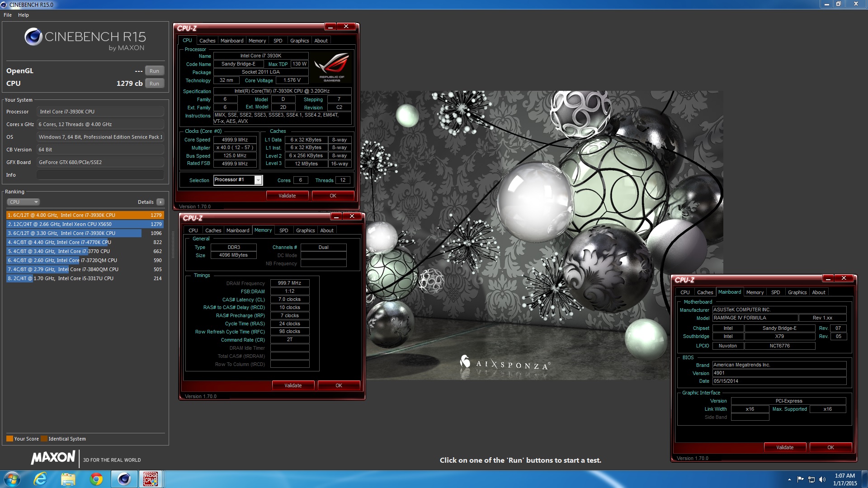Click the DRAM Frequency value 999.7 MHz

pos(289,283)
